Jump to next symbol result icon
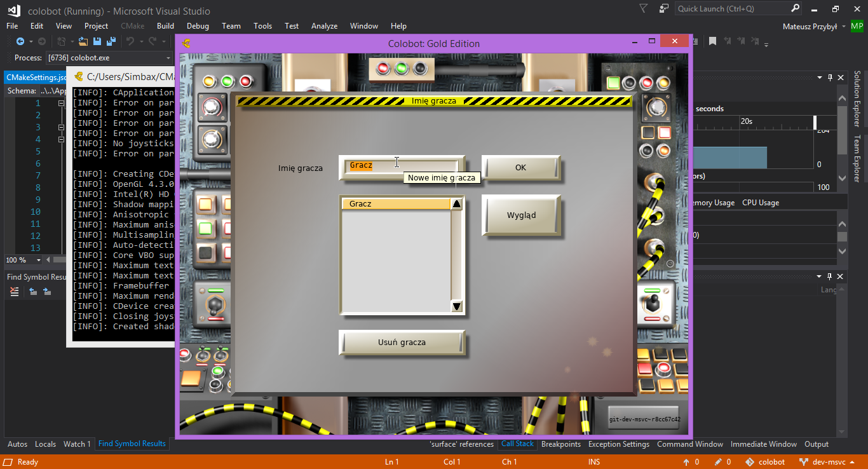 point(46,292)
